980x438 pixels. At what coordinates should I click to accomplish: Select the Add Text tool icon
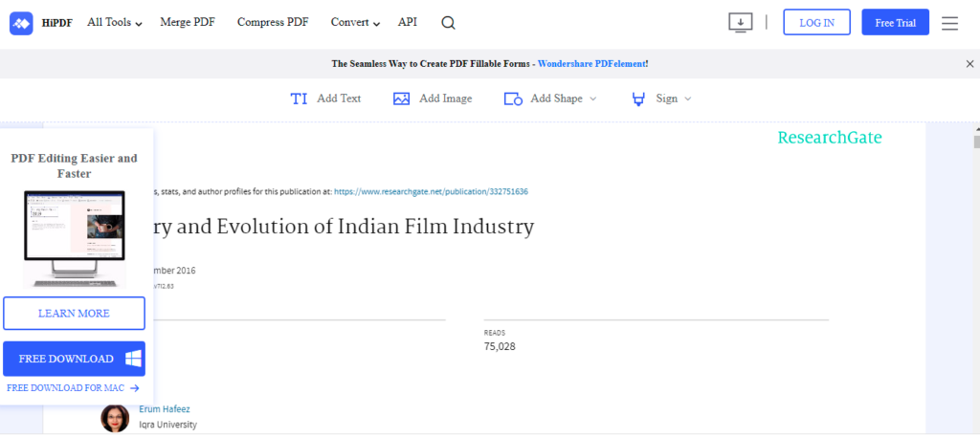[x=299, y=99]
